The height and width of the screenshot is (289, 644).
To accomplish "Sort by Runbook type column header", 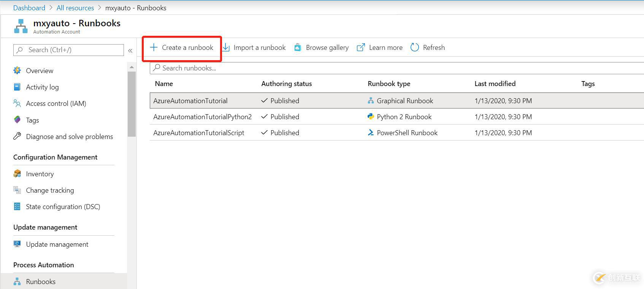I will click(x=389, y=84).
